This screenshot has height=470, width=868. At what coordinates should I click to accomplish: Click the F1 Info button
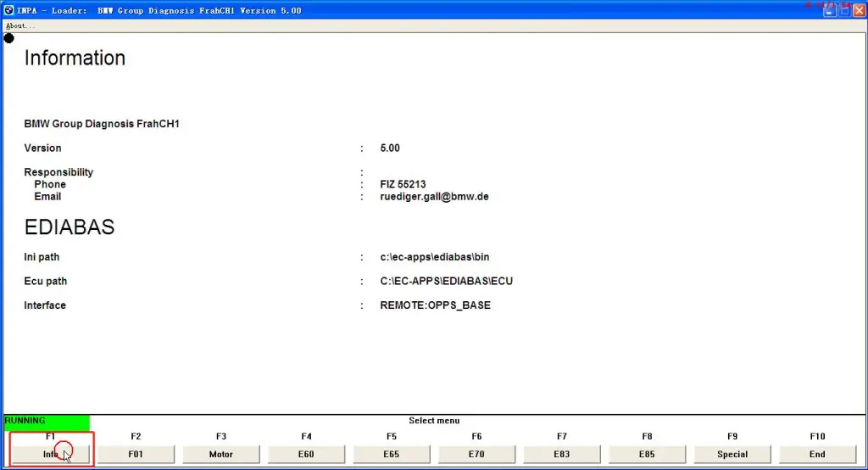click(50, 454)
